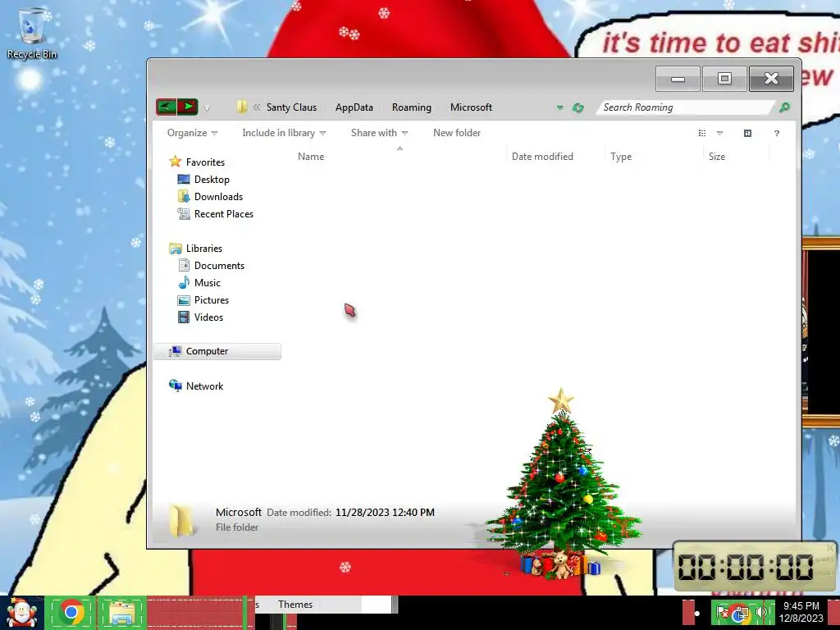The width and height of the screenshot is (840, 630).
Task: Toggle the preview pane icon
Action: [748, 133]
